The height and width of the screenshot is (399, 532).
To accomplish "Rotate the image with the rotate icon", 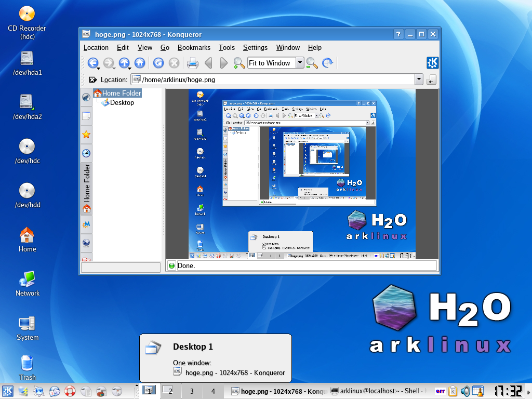I will pyautogui.click(x=327, y=63).
